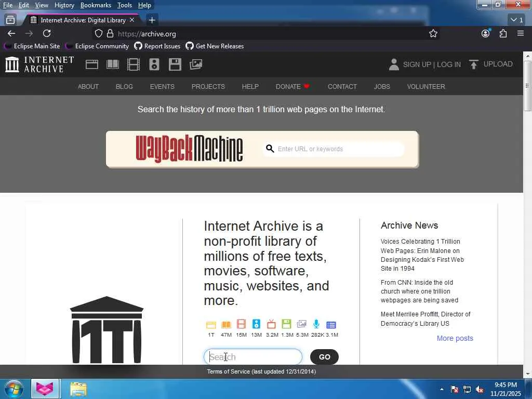Open the Video film-strip icon in header
The height and width of the screenshot is (399, 532).
point(134,64)
